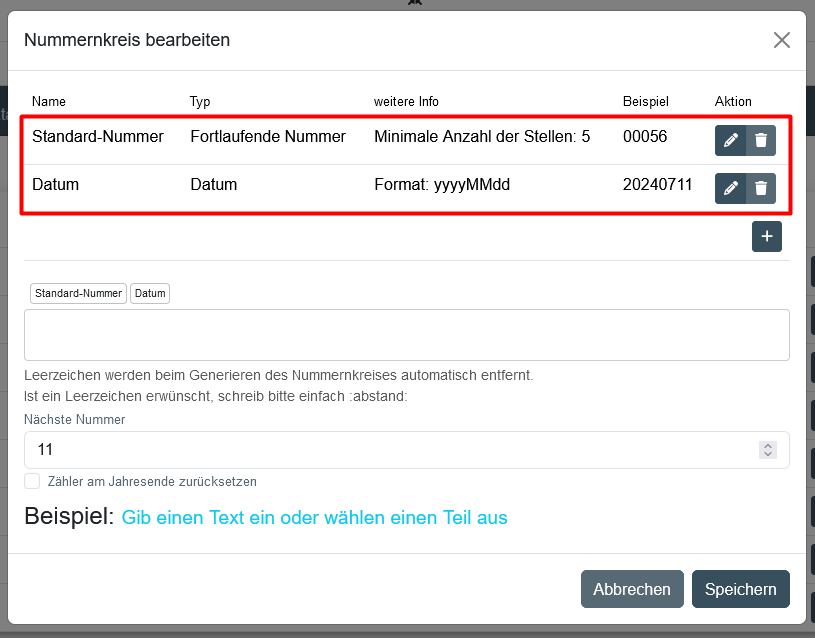
Task: Select the Fortlaufende Nummer type cell
Action: pos(268,136)
